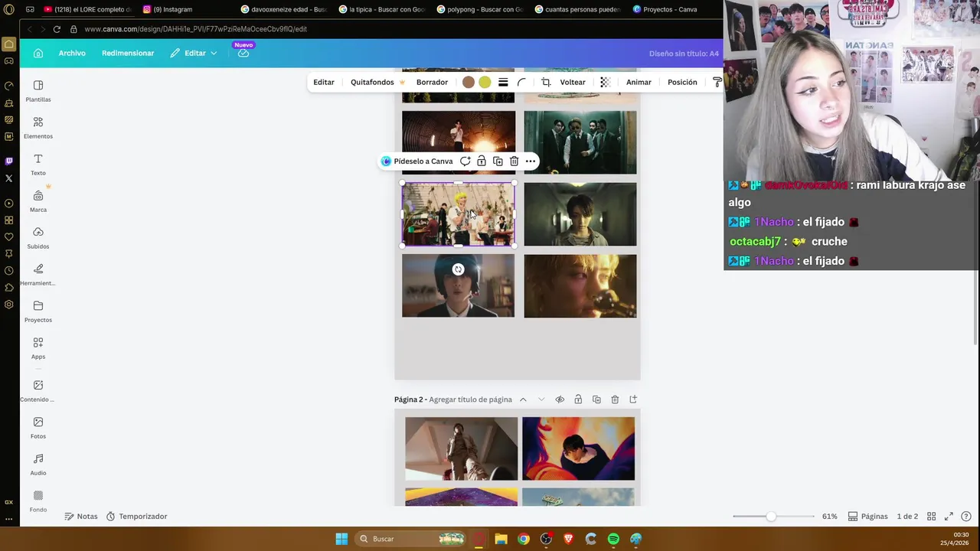This screenshot has height=551, width=980.
Task: Toggle the Páginas thumbnail view
Action: pyautogui.click(x=867, y=517)
